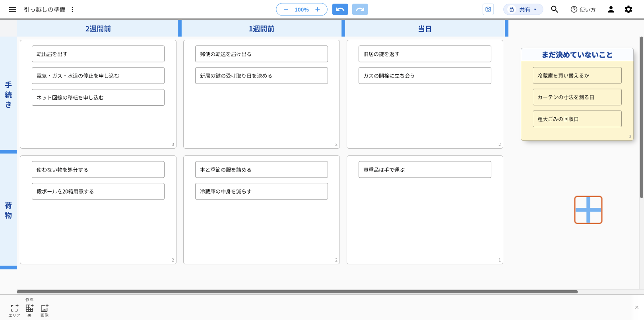Select the 旧居の鍵を返す card

click(425, 54)
